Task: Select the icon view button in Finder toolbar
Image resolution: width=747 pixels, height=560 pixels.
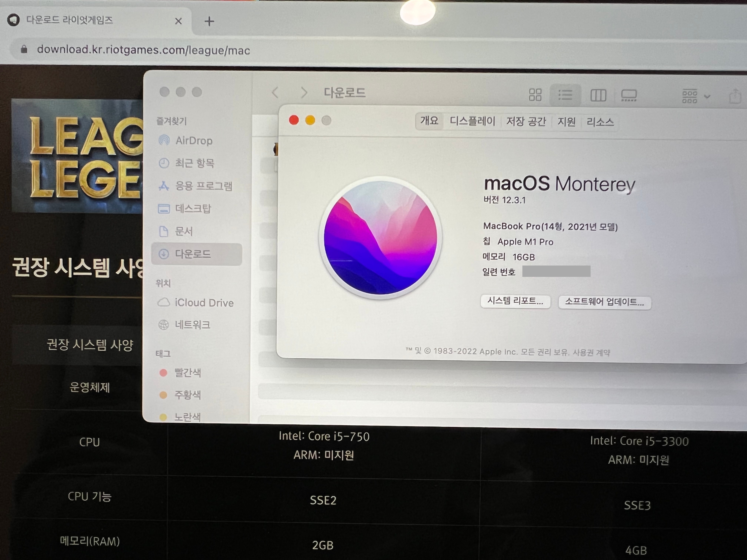Action: (535, 95)
